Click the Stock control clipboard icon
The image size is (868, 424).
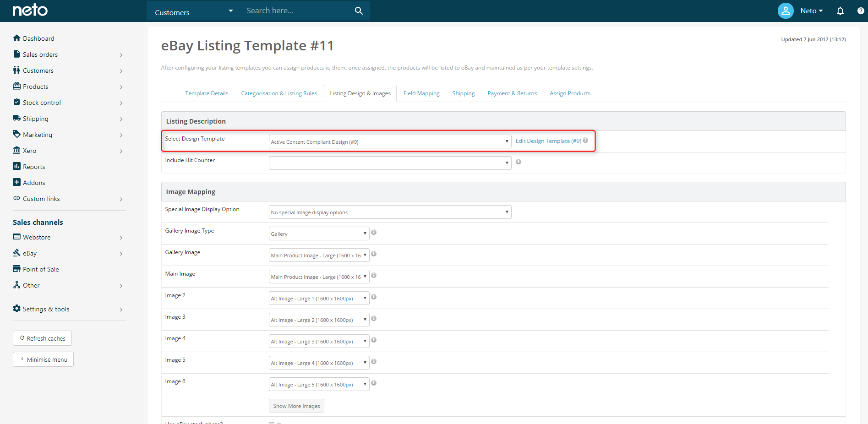tap(17, 102)
